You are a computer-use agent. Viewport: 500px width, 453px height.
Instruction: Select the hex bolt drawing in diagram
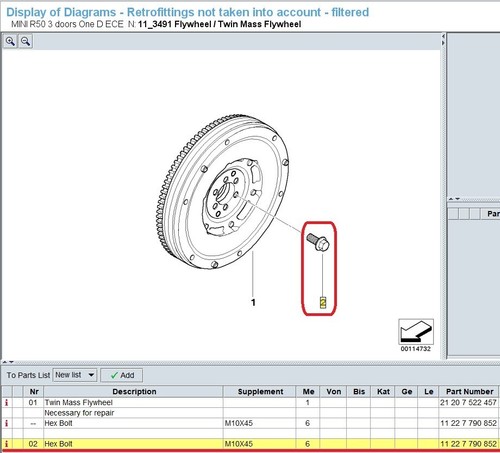318,242
